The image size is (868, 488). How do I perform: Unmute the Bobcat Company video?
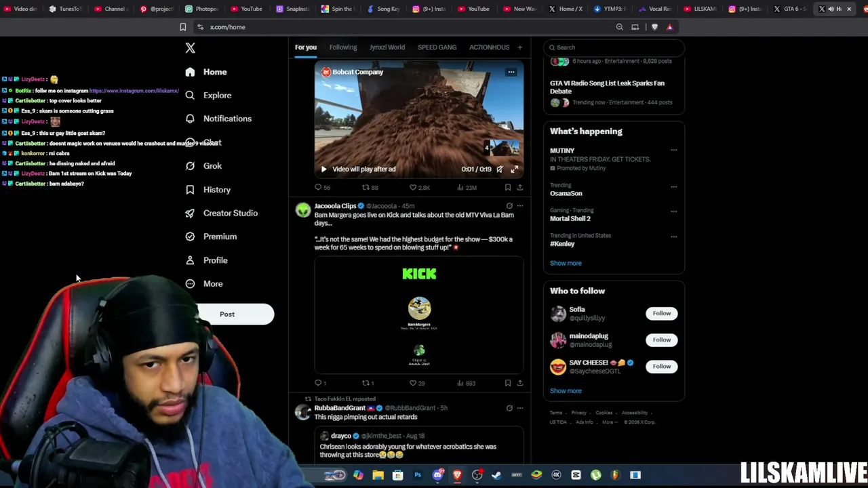500,169
